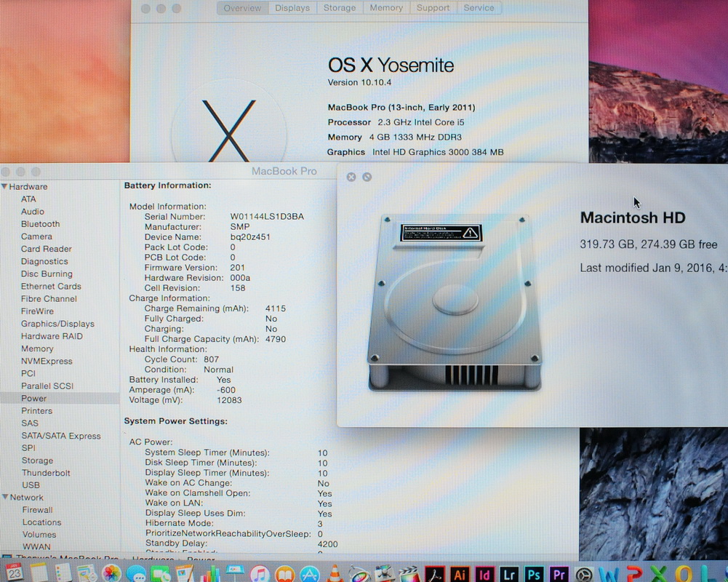Viewport: 728px width, 582px height.
Task: Select Camera in the sidebar
Action: pyautogui.click(x=36, y=236)
